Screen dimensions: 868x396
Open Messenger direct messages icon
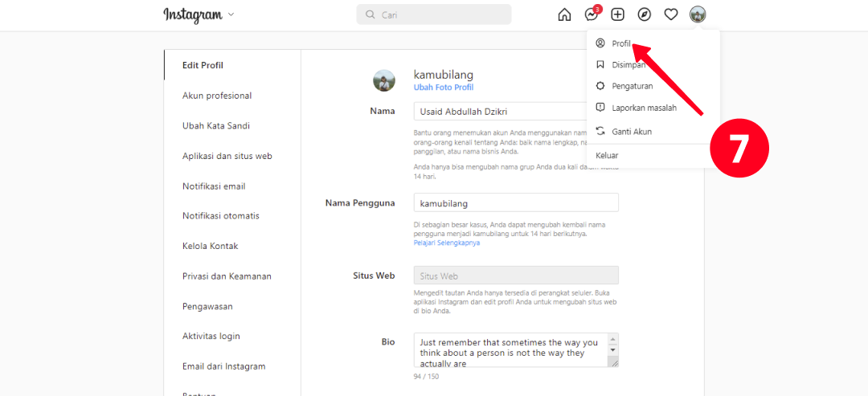point(592,14)
